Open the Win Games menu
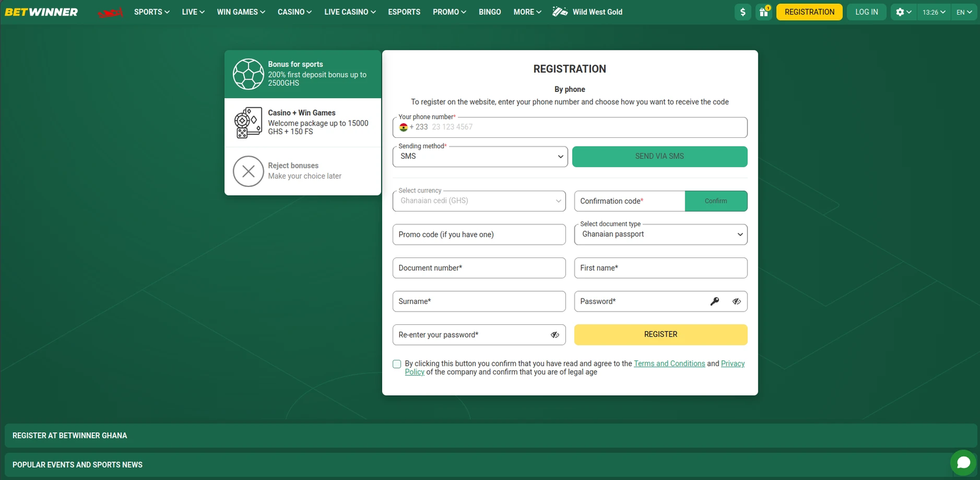Screen dimensions: 980x480 [241, 12]
